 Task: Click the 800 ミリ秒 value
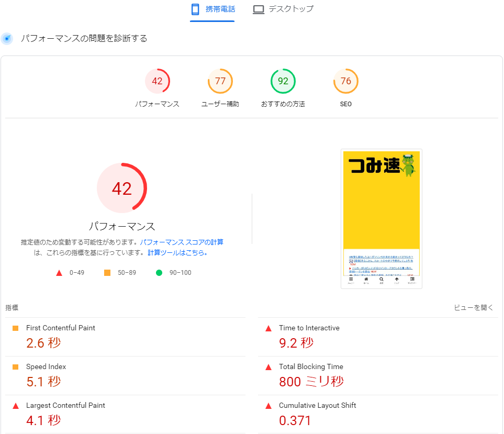point(311,382)
